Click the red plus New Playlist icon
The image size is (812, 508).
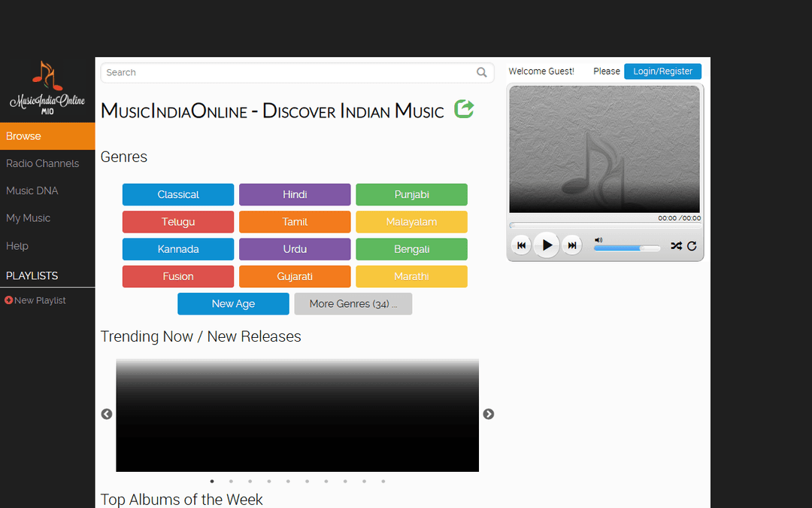(x=8, y=300)
